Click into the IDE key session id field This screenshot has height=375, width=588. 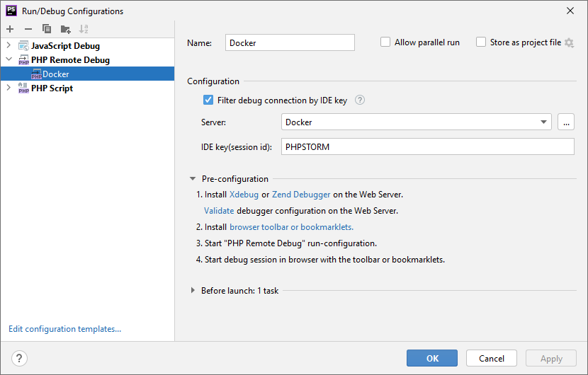(427, 146)
